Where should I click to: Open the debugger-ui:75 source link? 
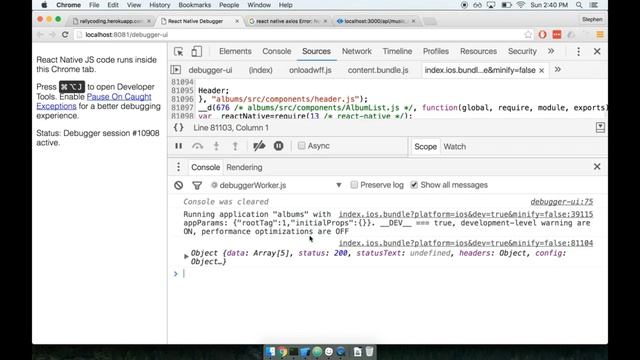point(562,202)
